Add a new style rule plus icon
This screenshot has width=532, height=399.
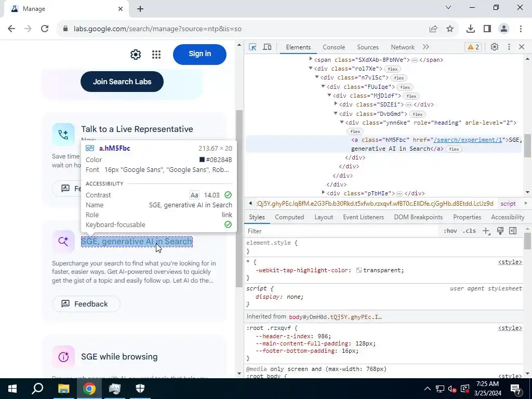(486, 231)
